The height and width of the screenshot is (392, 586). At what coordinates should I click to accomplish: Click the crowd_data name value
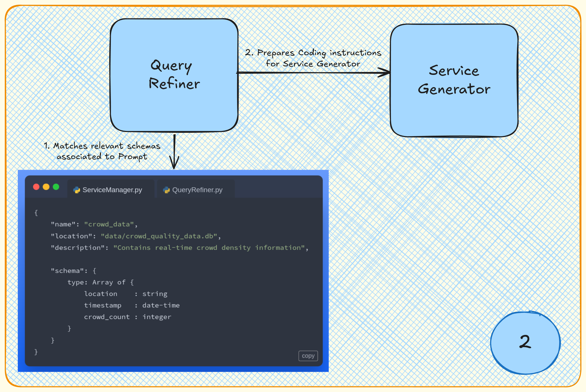click(110, 224)
